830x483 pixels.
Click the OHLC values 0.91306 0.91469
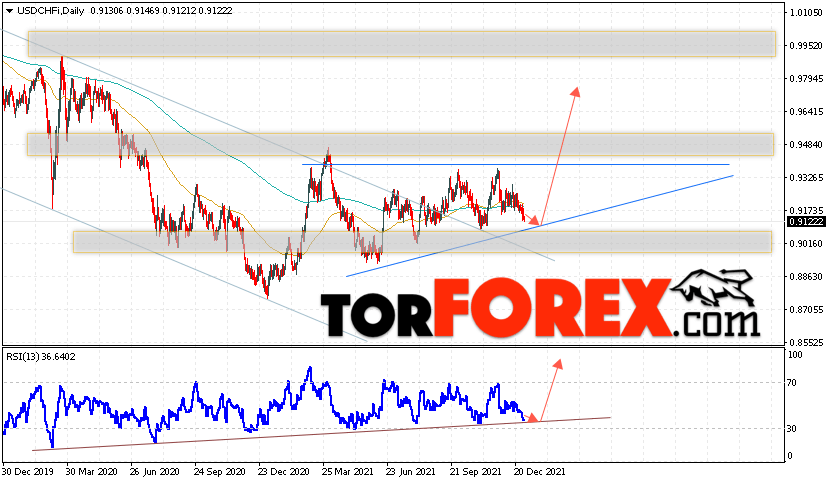pyautogui.click(x=125, y=11)
